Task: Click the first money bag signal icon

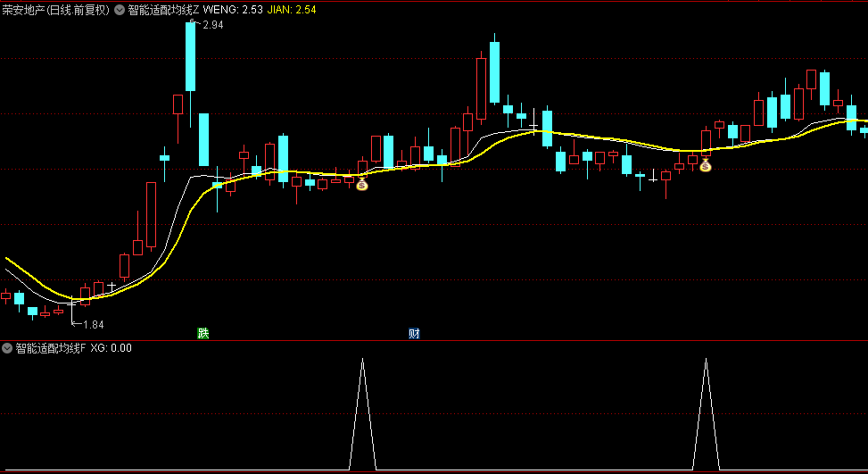Action: (362, 185)
